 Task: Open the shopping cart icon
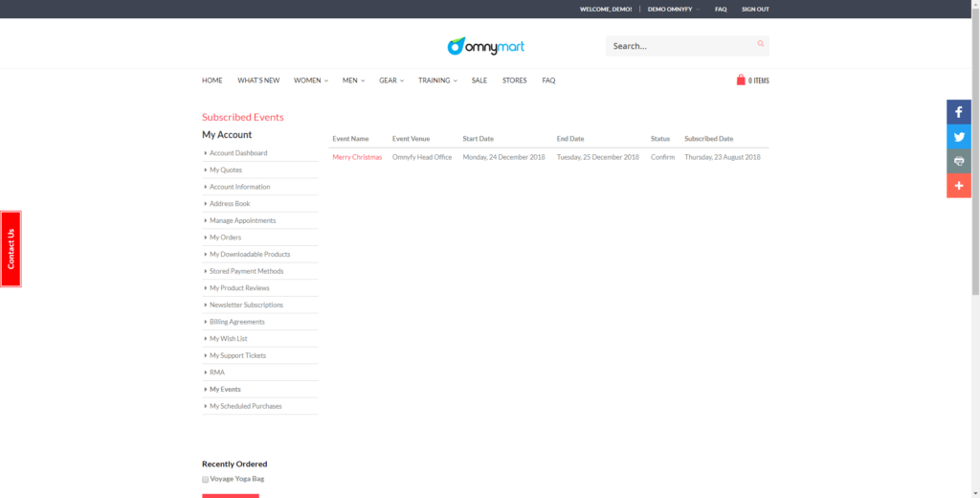pos(741,80)
